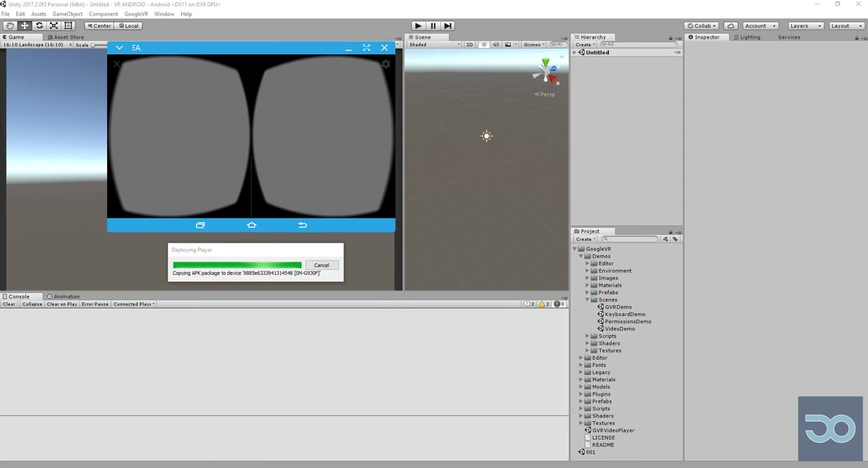Collapse the Scenes folder
Screen dimensions: 868x468
587,300
